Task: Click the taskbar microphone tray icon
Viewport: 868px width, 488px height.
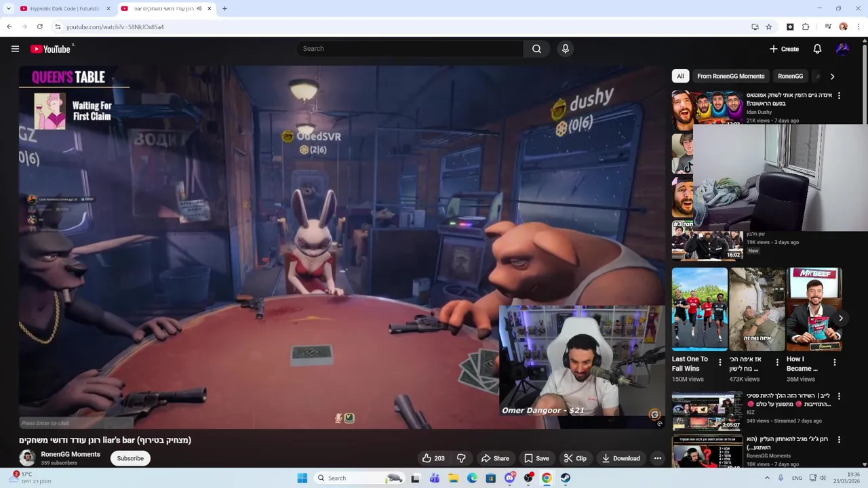Action: point(781,478)
